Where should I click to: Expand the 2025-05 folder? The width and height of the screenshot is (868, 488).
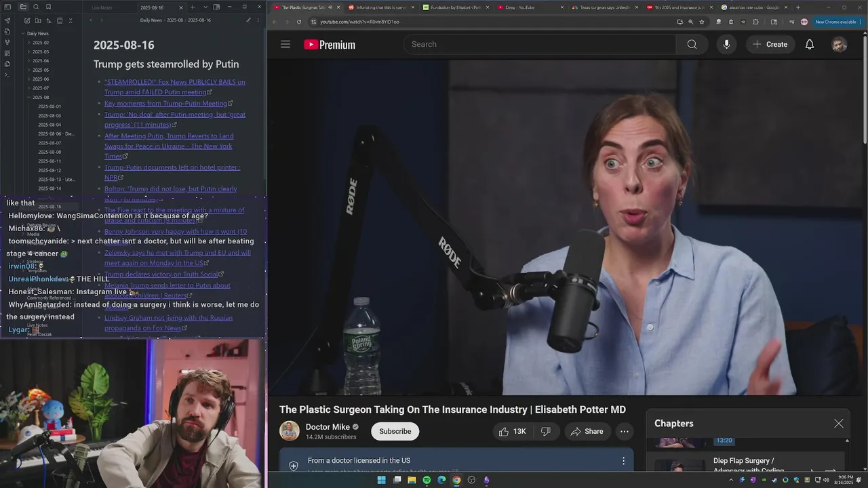tap(41, 70)
